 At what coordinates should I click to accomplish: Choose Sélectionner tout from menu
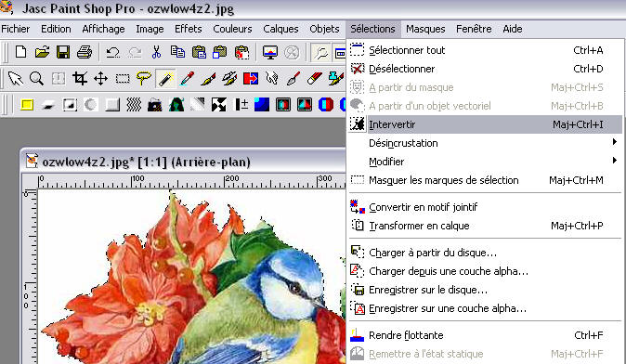pyautogui.click(x=485, y=50)
